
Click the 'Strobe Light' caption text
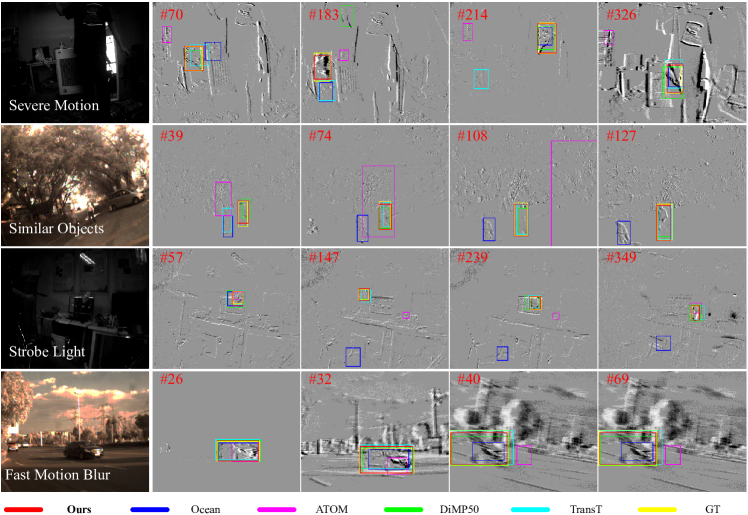coord(47,351)
